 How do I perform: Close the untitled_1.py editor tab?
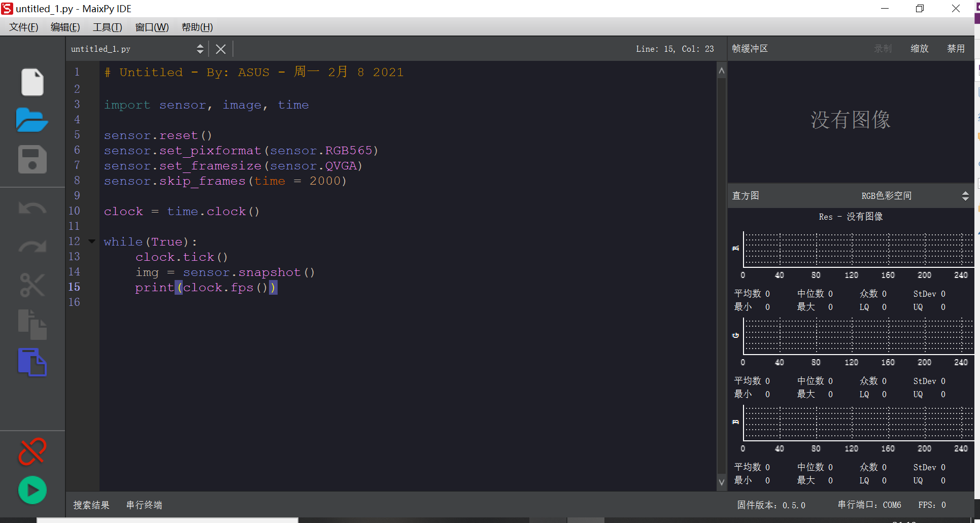(x=221, y=49)
